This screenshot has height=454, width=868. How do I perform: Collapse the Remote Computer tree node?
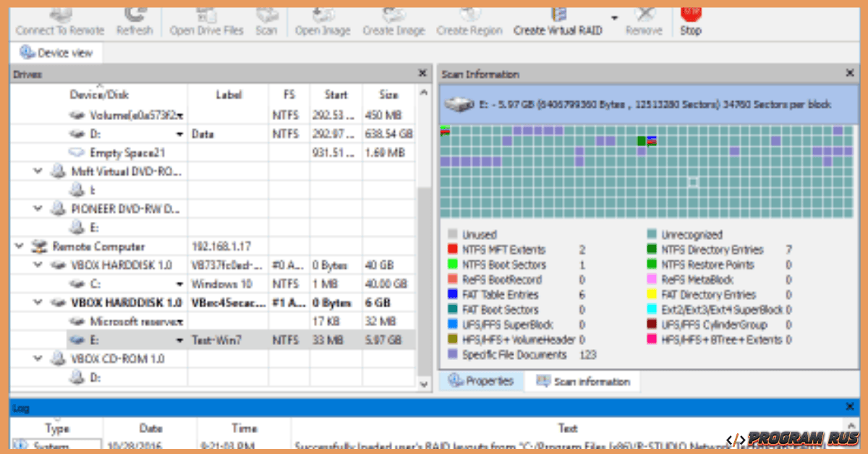(18, 247)
